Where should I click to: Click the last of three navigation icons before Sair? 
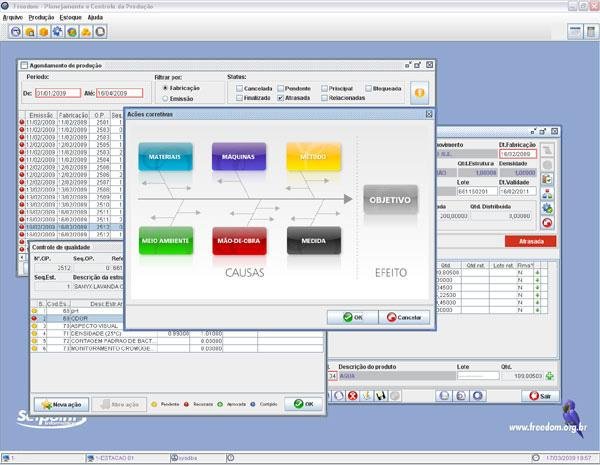coord(478,396)
